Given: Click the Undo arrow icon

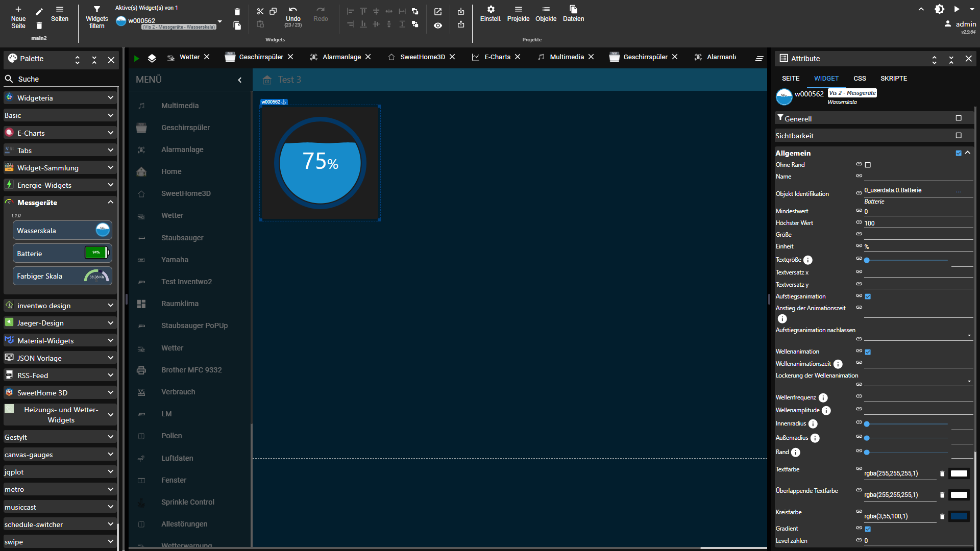Looking at the screenshot, I should [x=292, y=10].
